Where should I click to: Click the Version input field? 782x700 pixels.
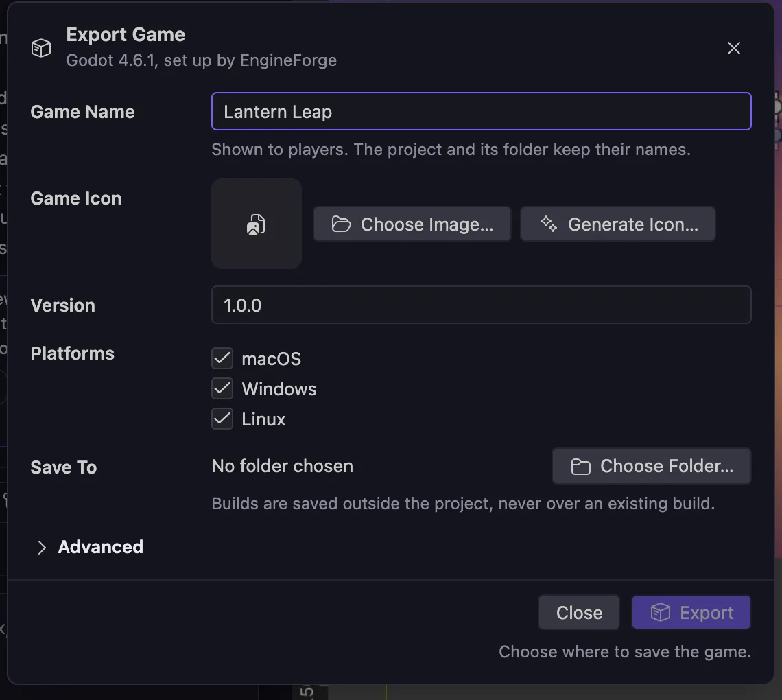482,305
